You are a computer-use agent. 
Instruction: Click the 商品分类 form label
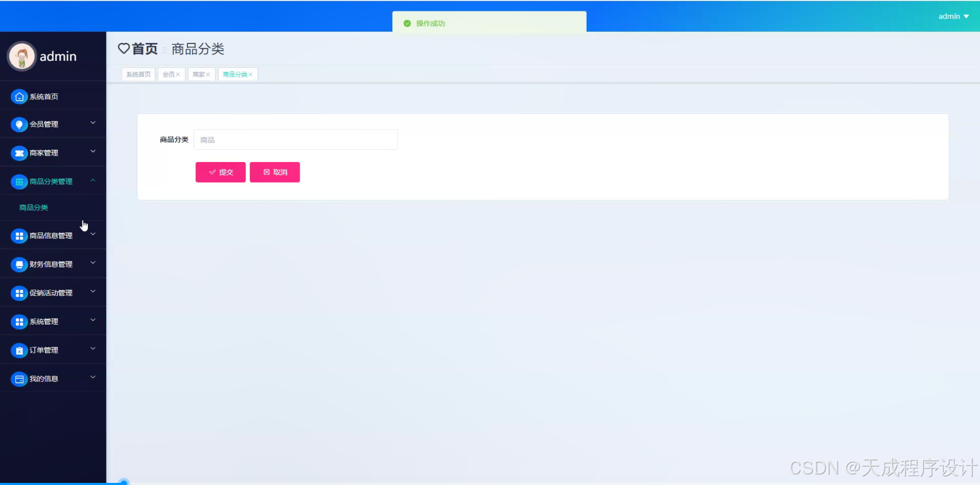pos(174,140)
